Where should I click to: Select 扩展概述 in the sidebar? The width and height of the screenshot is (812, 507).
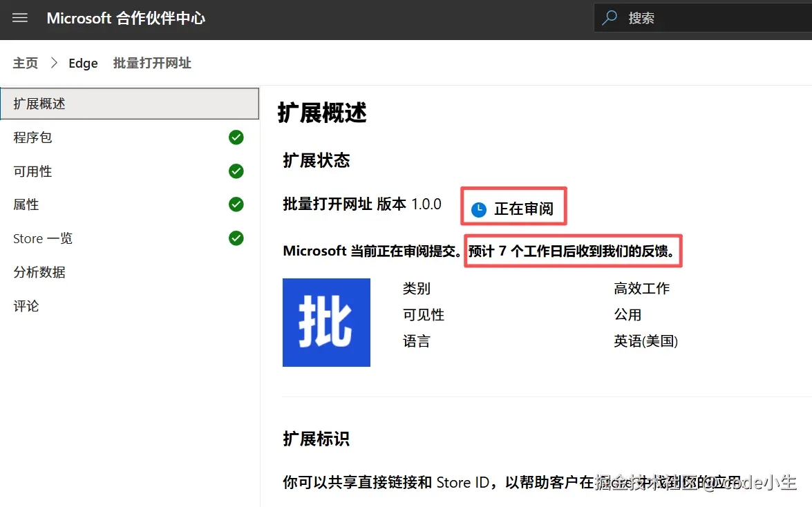[129, 104]
